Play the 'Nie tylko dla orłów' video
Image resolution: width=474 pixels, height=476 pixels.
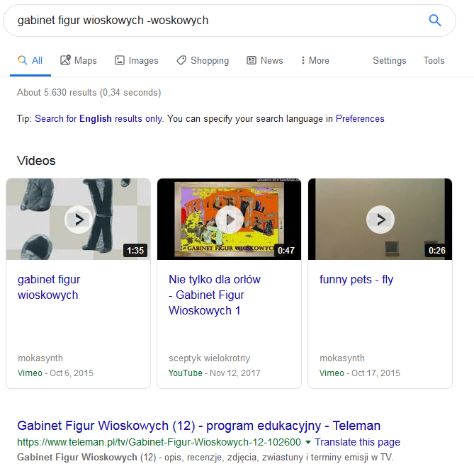coord(230,219)
